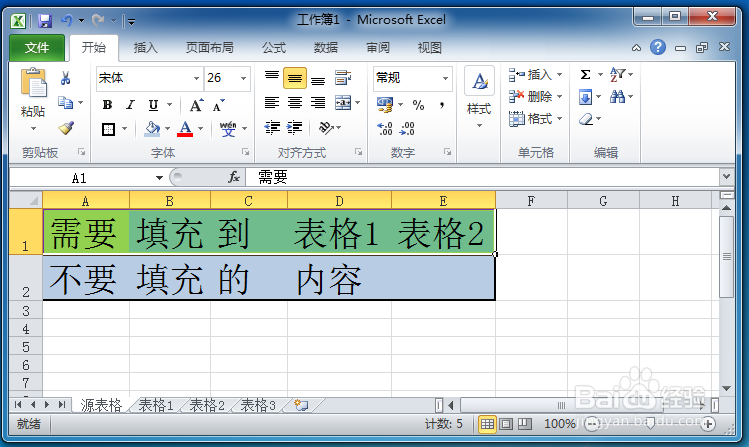Expand the 删除 cells dropdown
Viewport: 749px width, 447px height.
(x=559, y=97)
